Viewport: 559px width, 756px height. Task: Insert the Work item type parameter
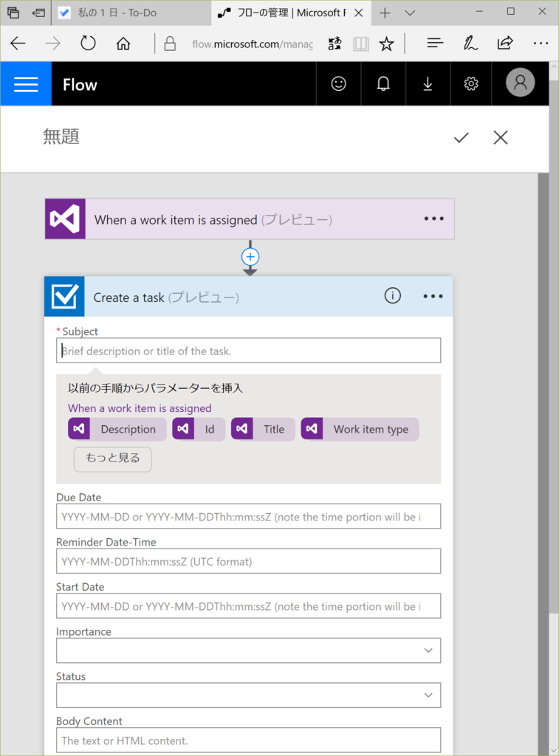click(x=360, y=429)
